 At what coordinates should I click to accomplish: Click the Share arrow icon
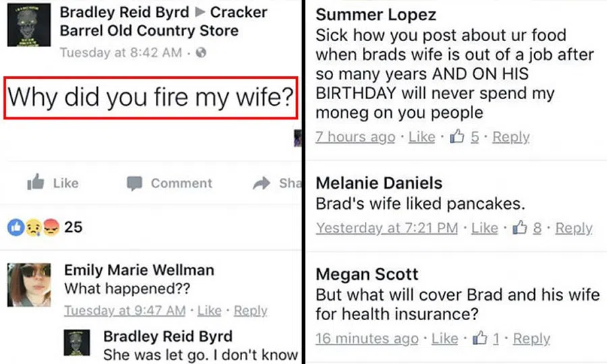pos(261,183)
